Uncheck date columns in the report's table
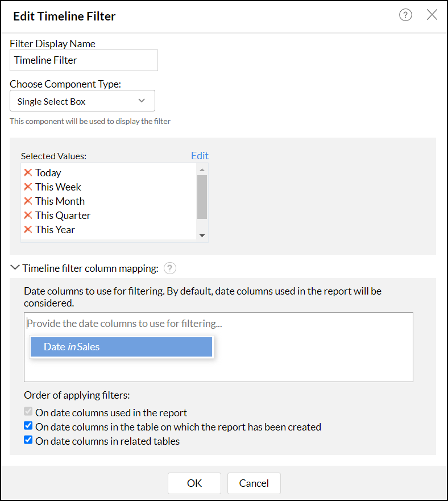This screenshot has height=501, width=448. coord(28,426)
